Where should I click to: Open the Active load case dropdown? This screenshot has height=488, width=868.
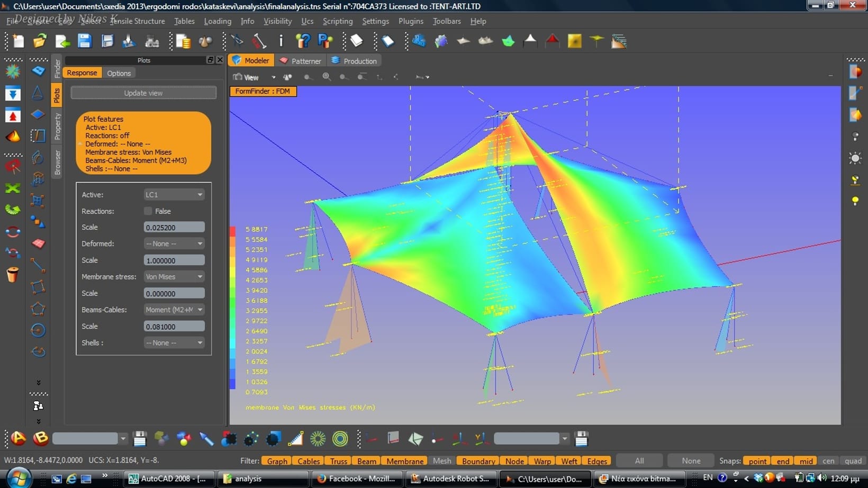174,195
